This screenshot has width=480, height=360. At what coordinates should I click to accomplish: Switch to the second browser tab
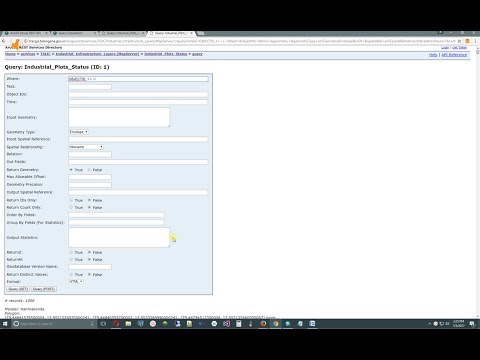click(74, 33)
